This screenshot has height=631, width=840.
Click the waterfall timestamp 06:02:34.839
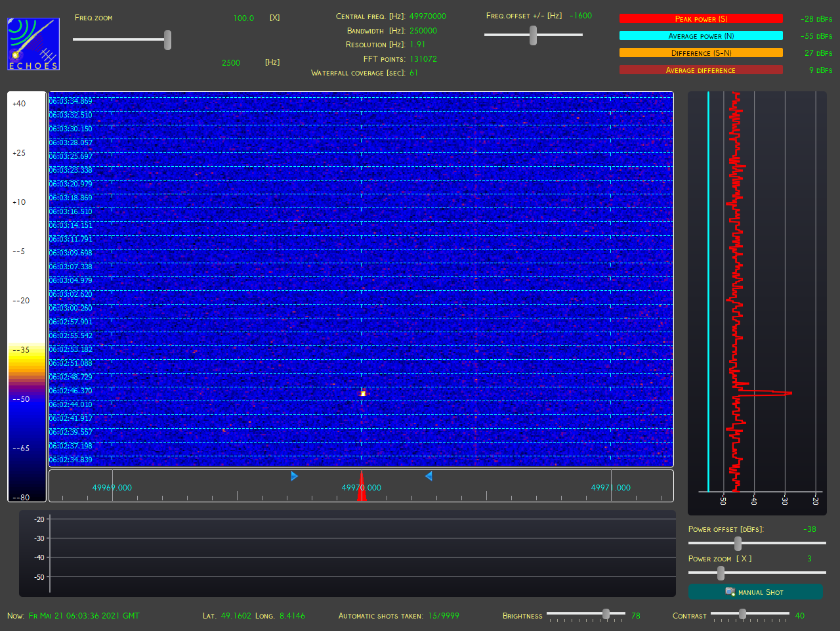[71, 460]
